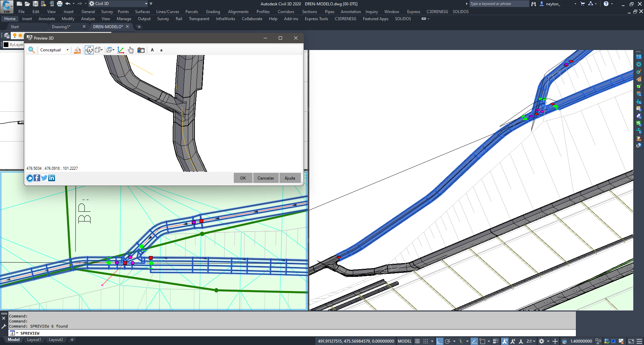
Task: Activate the Pan hand tool in Preview 3D
Action: pos(131,50)
